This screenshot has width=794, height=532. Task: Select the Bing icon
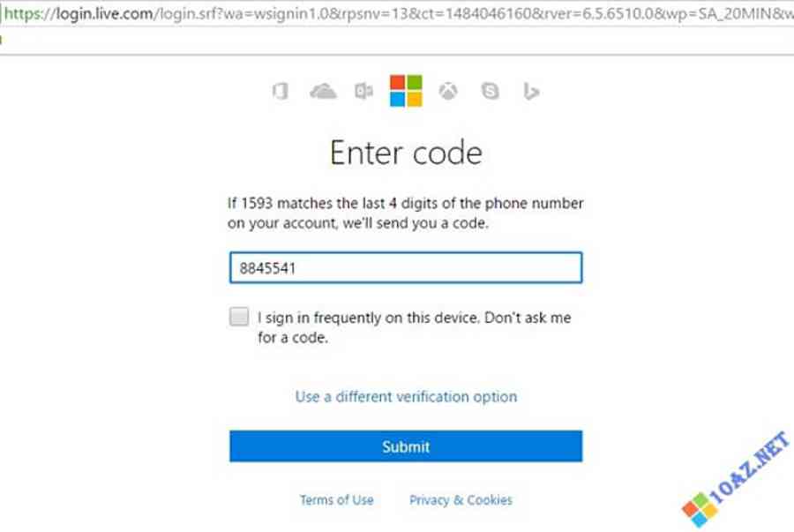tap(531, 91)
